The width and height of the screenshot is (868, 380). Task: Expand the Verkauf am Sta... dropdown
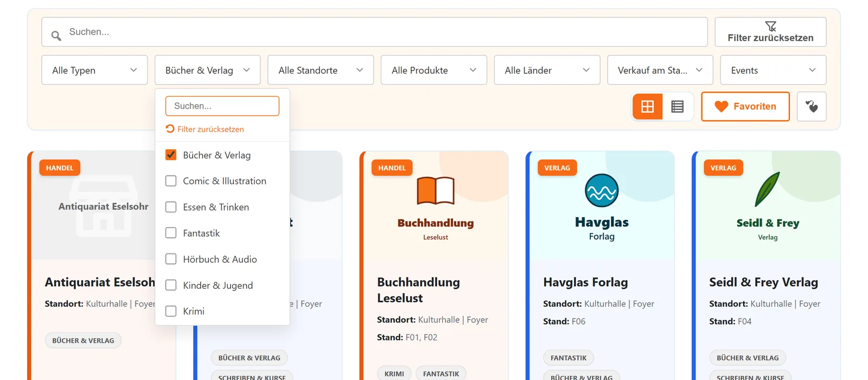tap(660, 70)
